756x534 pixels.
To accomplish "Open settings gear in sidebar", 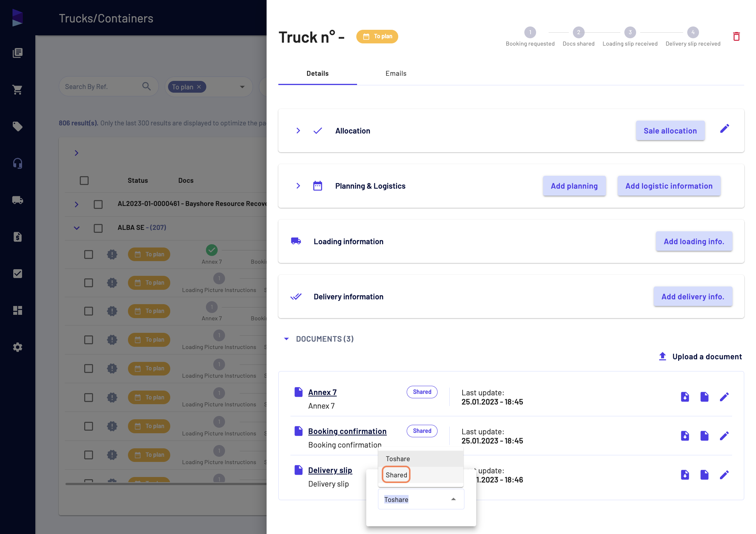I will (x=17, y=347).
